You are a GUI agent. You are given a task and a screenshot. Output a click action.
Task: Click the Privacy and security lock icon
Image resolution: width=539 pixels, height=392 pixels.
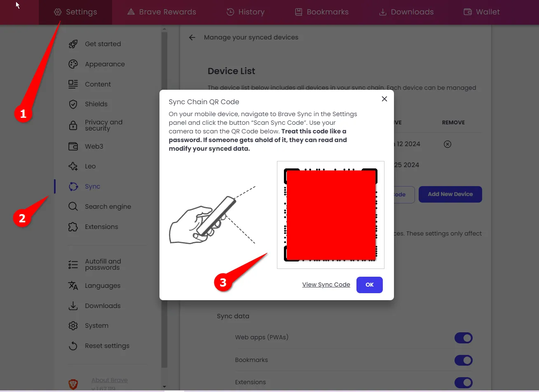coord(73,125)
